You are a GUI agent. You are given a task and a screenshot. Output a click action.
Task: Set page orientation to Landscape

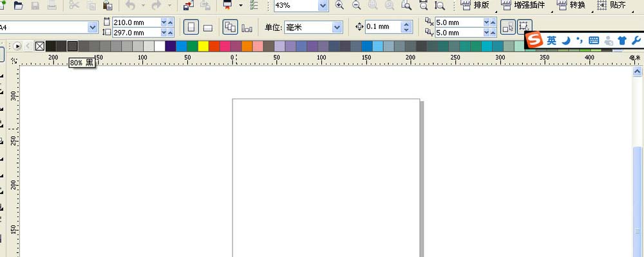[208, 28]
